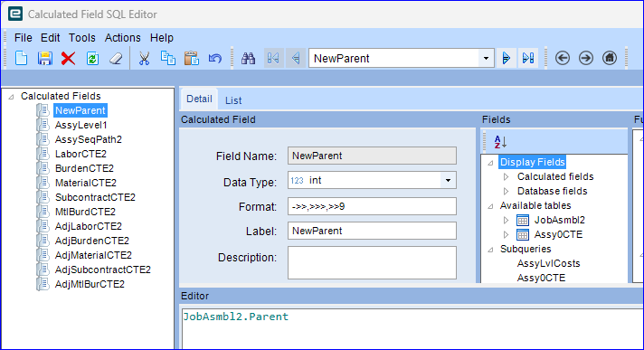Collapse the Calculated Fields tree root
This screenshot has width=644, height=350.
(x=12, y=97)
